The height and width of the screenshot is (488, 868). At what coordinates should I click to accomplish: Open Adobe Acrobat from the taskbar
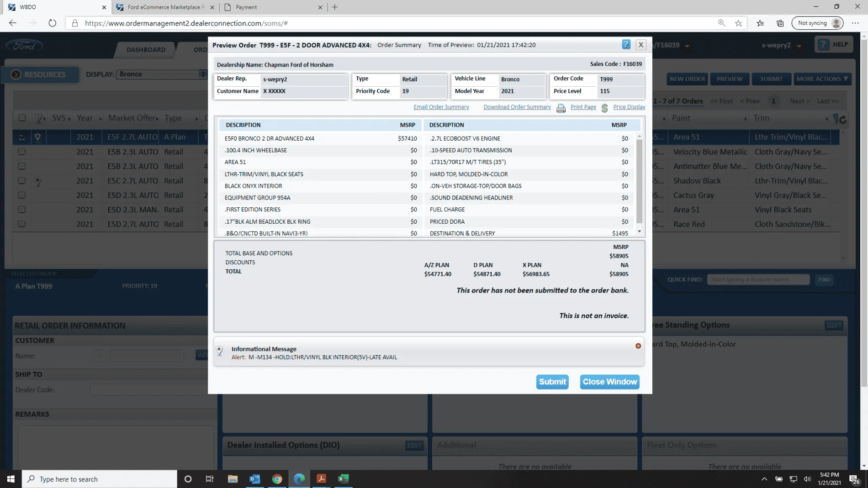321,478
